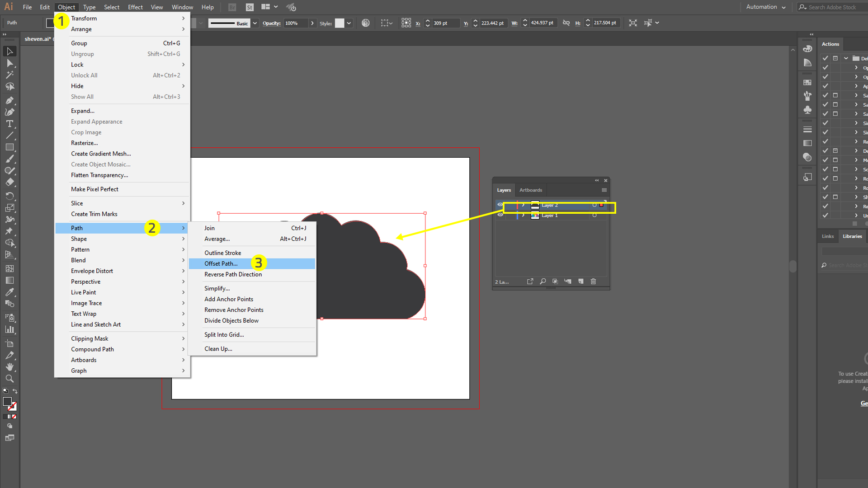Switch to the Links tab
Screen dimensions: 868x488
pos(828,236)
